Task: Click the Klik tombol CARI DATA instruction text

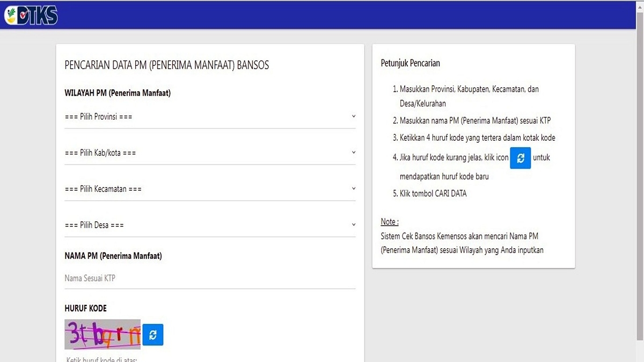Action: [429, 193]
